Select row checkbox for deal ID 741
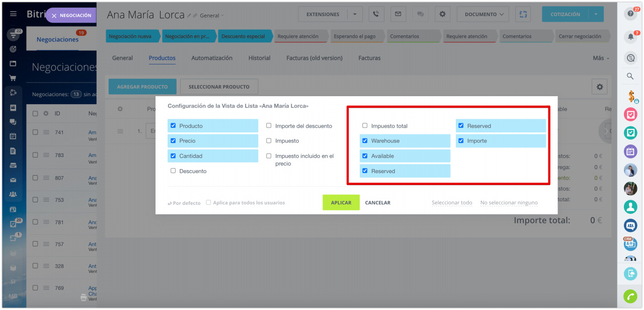Viewport: 644px width, 310px height. coord(35,132)
